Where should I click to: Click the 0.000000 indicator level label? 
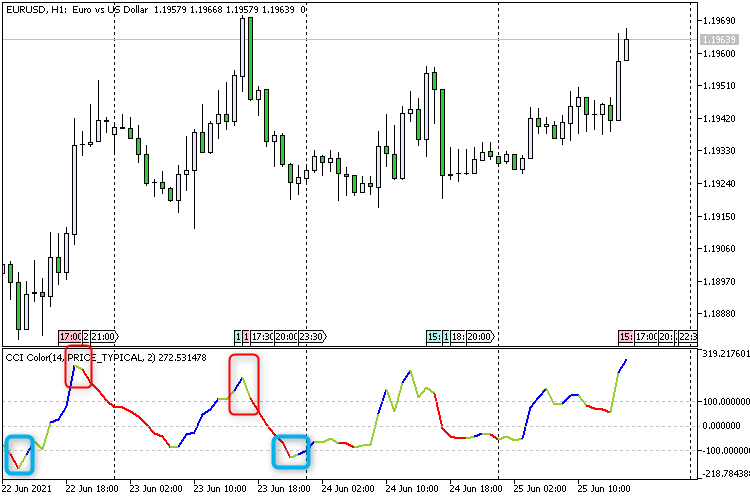(x=721, y=426)
